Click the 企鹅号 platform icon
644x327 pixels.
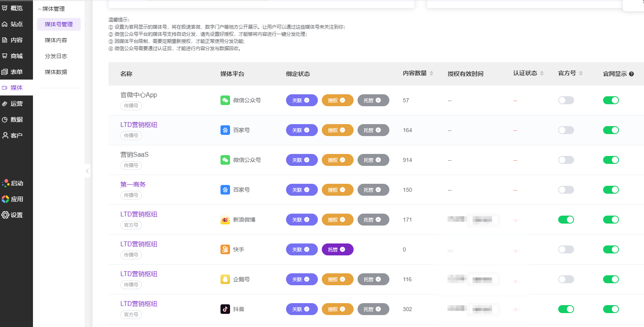pos(225,279)
